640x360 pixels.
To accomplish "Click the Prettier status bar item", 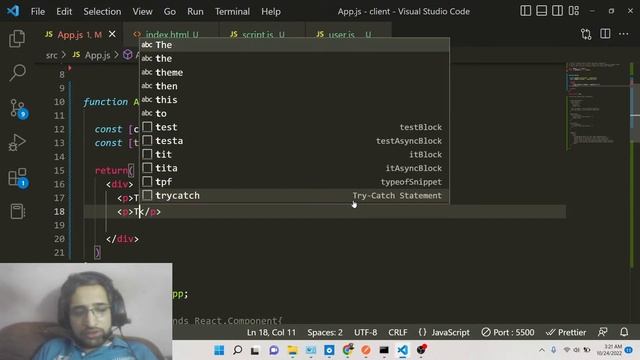I will click(566, 333).
